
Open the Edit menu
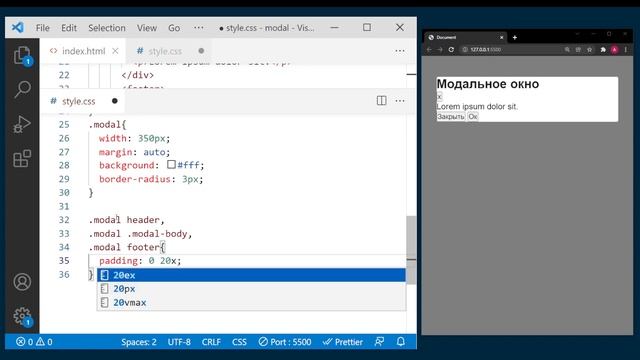(x=69, y=28)
